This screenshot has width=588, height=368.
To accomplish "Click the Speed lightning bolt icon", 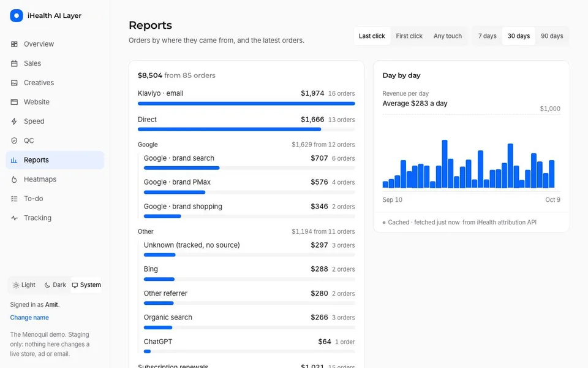I will [14, 121].
